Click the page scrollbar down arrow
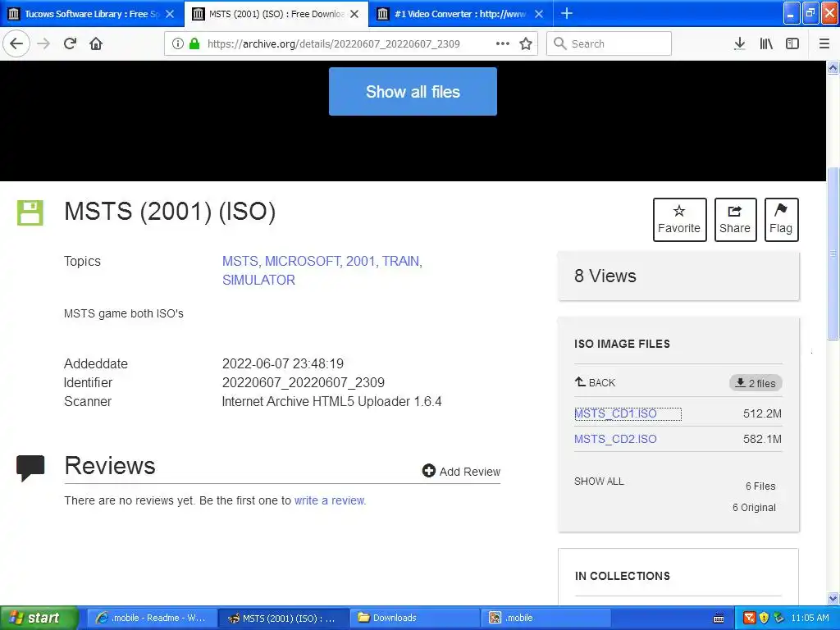Viewport: 840px width, 630px height. point(833,598)
